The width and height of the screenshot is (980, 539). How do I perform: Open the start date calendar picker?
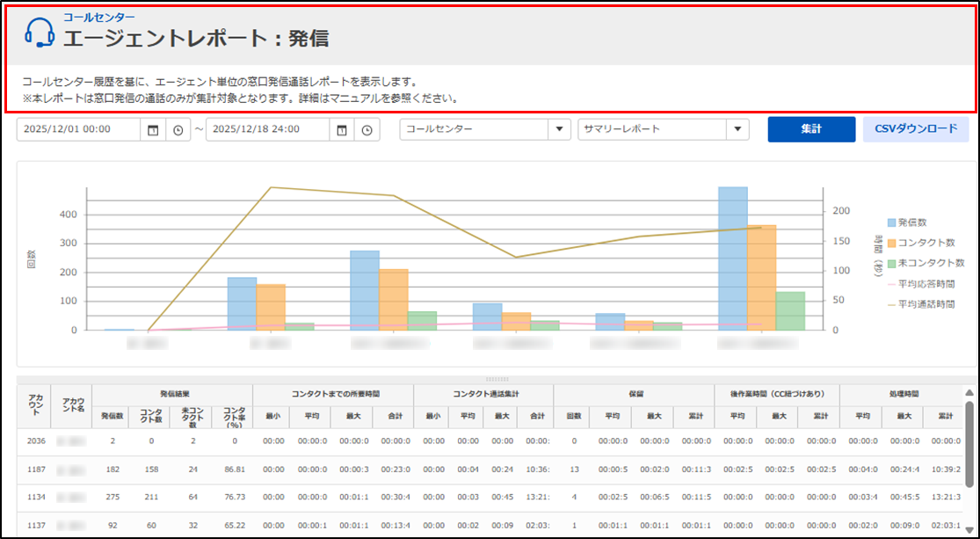[x=153, y=130]
